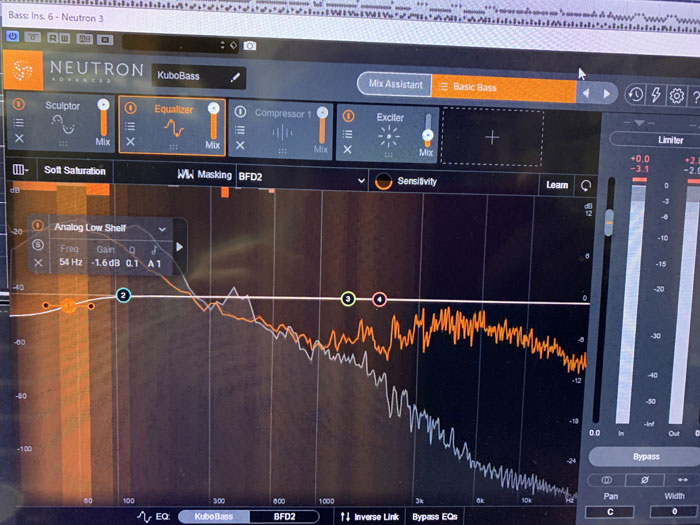Toggle Sculptor module power
Viewport: 700px width, 525px height.
[18, 104]
